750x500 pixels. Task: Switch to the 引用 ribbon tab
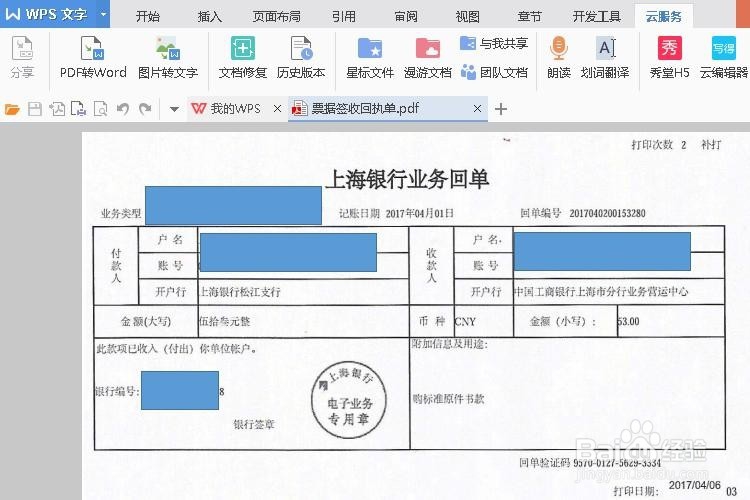(343, 17)
